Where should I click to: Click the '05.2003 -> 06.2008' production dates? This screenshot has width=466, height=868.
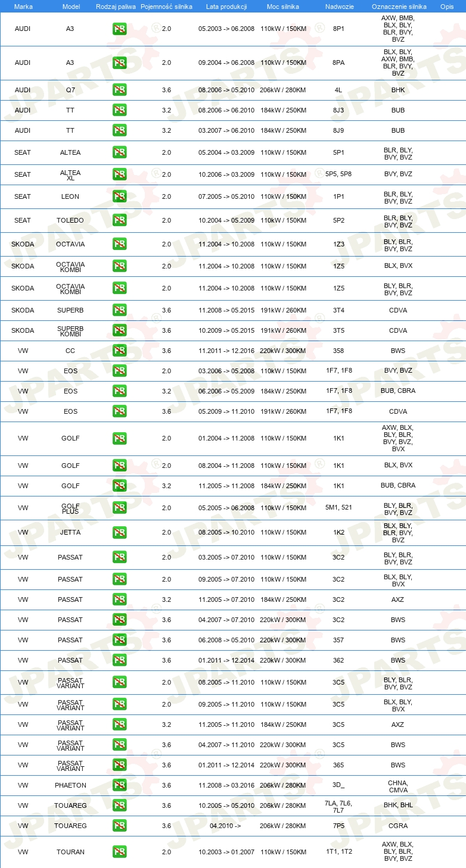[x=226, y=29]
